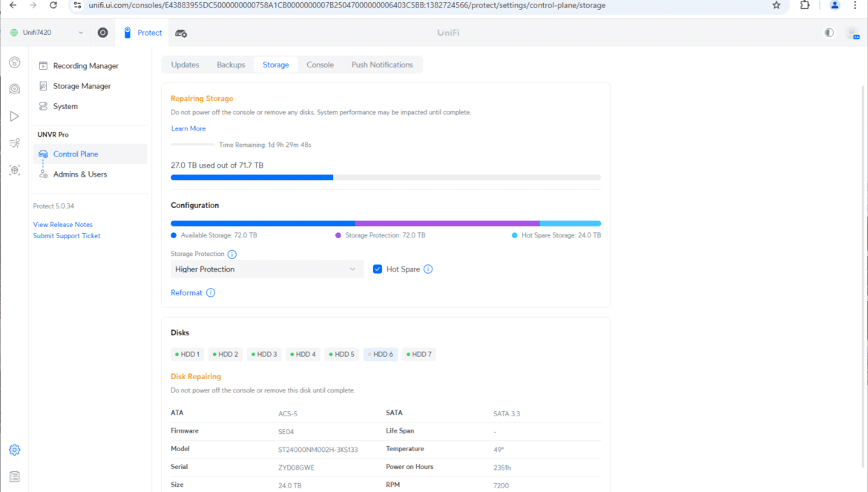
Task: View site information icon in address bar
Action: pos(77,5)
